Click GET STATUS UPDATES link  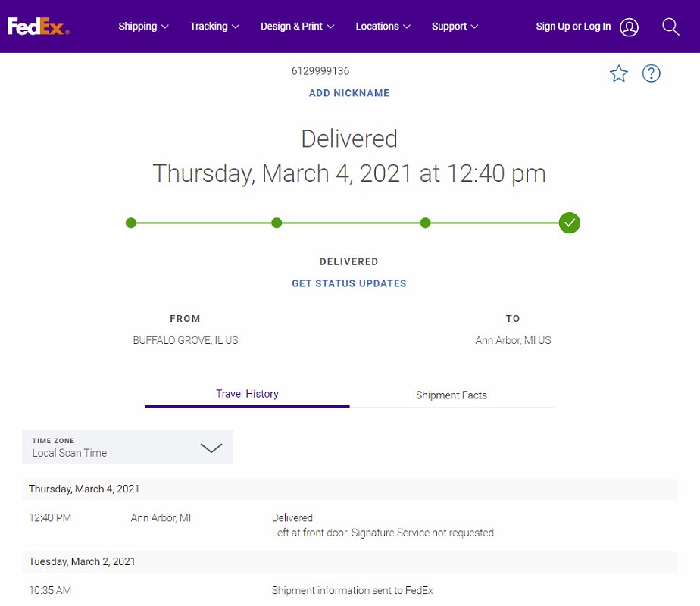(349, 283)
